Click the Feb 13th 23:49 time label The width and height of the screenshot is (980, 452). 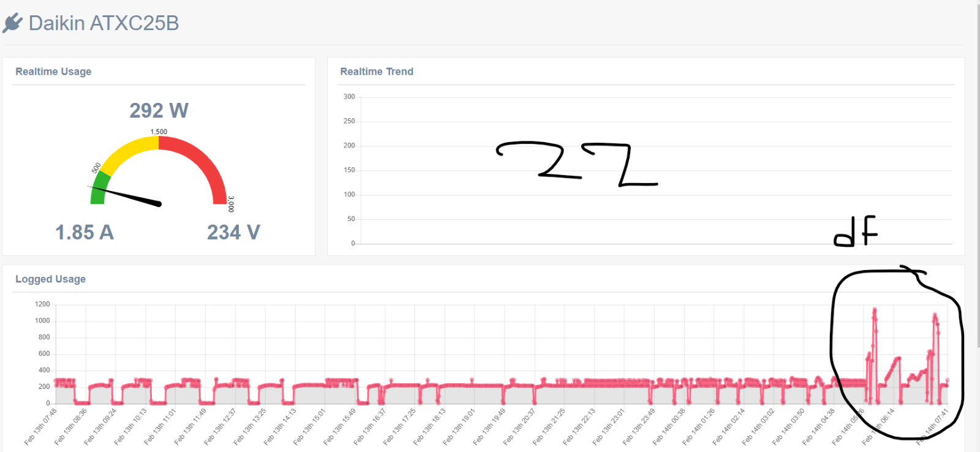point(639,427)
